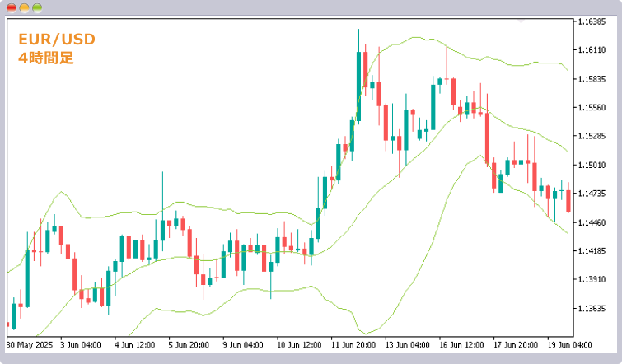Select the 30 May 2025 date marker
Viewport: 622px width, 364px height.
[31, 345]
